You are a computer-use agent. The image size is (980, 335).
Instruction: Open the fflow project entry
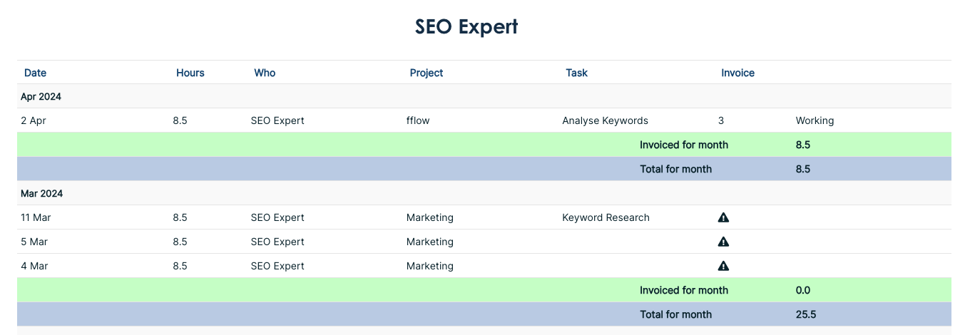tap(418, 120)
